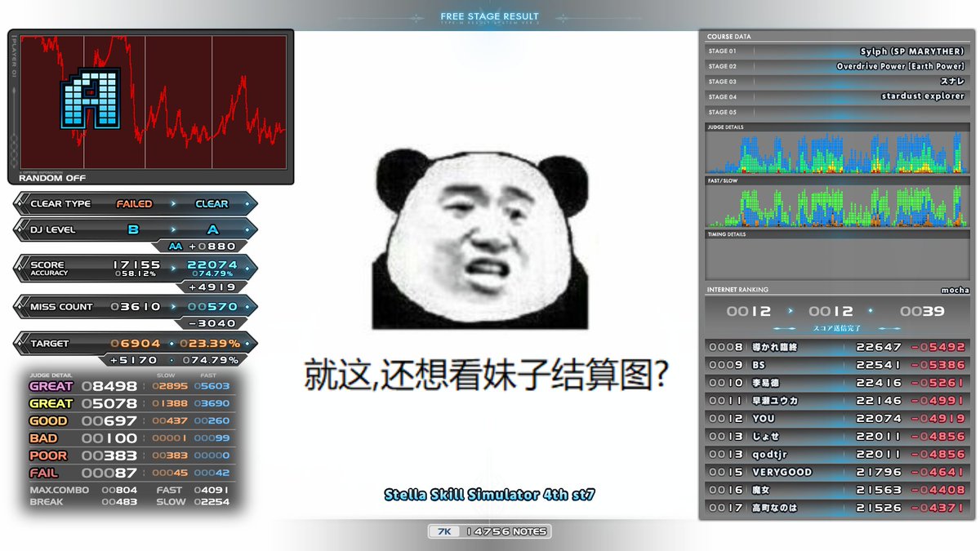Click the total players count 0039
The height and width of the screenshot is (551, 980).
922,311
